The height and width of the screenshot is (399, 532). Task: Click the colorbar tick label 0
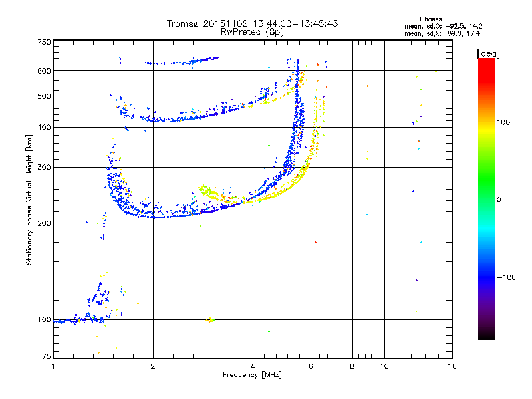coord(499,200)
